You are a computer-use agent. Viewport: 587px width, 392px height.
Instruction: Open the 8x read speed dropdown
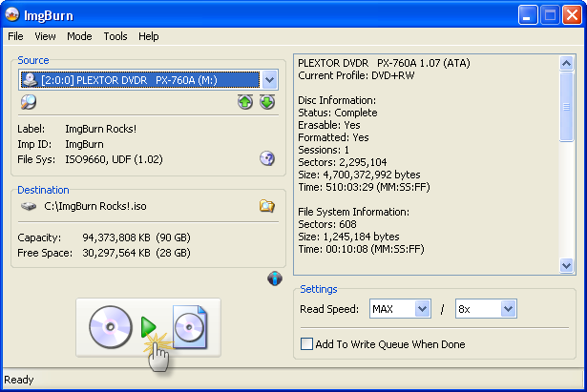pos(508,309)
